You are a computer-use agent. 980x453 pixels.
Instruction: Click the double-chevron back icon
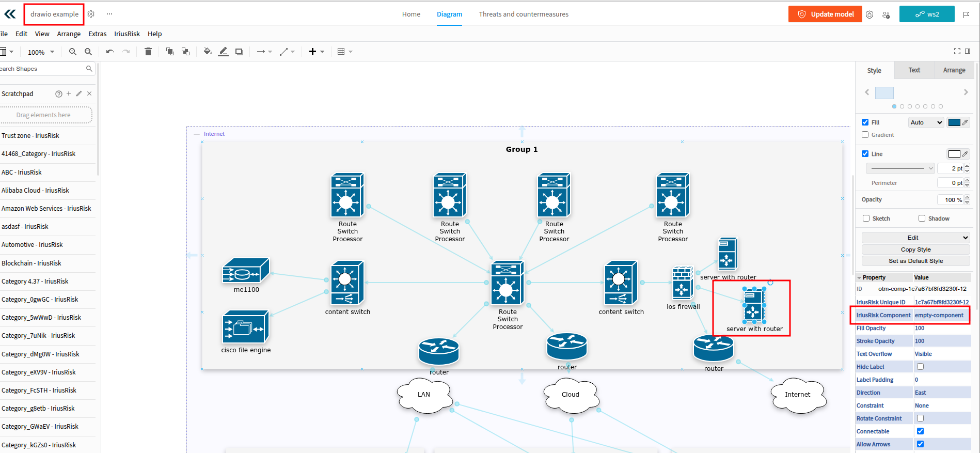pyautogui.click(x=10, y=14)
